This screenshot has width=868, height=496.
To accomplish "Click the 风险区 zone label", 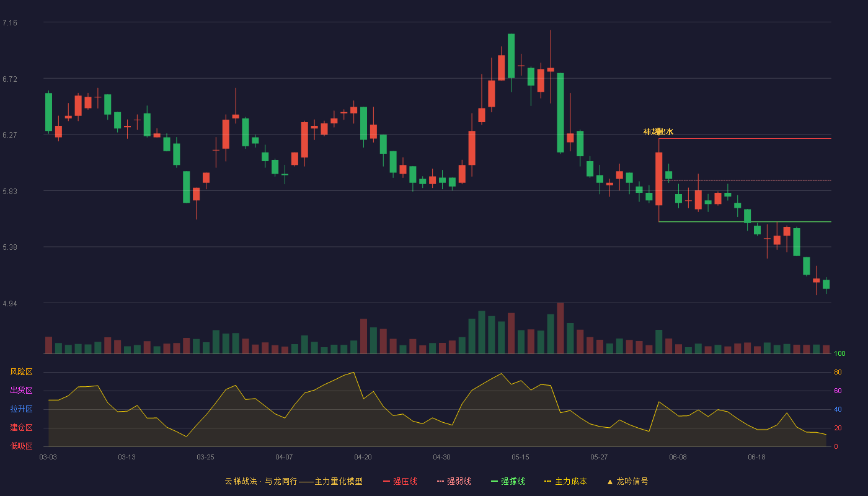I will pos(21,372).
